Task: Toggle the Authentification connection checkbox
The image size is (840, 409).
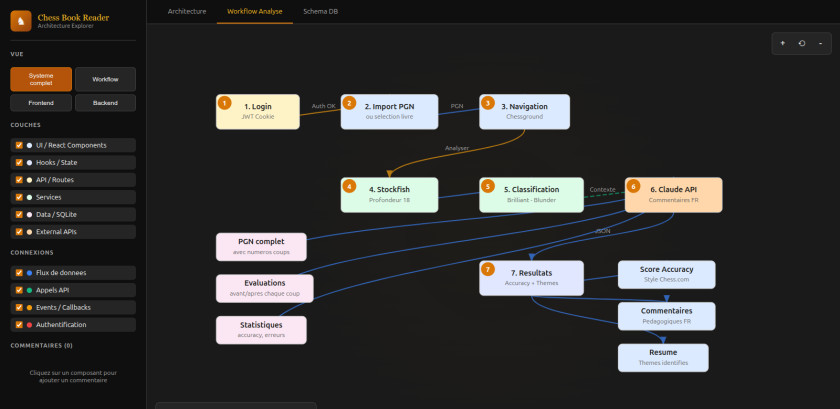Action: tap(19, 325)
